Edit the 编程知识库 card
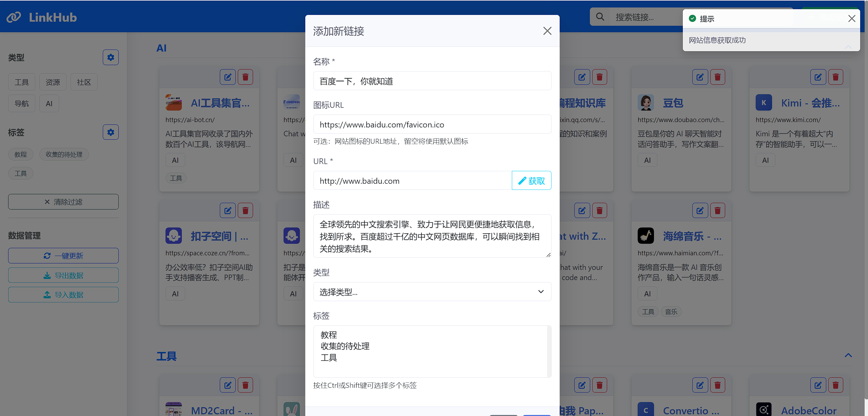 pos(582,77)
